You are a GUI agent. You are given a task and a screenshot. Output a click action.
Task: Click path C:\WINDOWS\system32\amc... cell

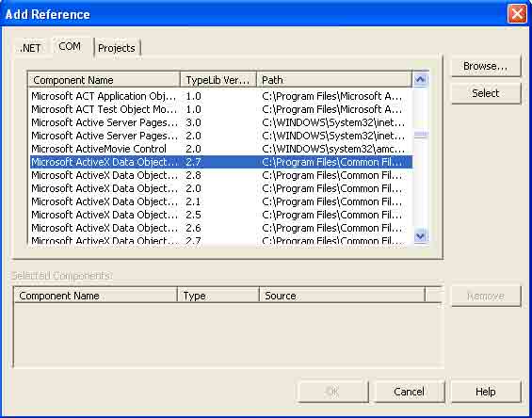click(x=333, y=149)
